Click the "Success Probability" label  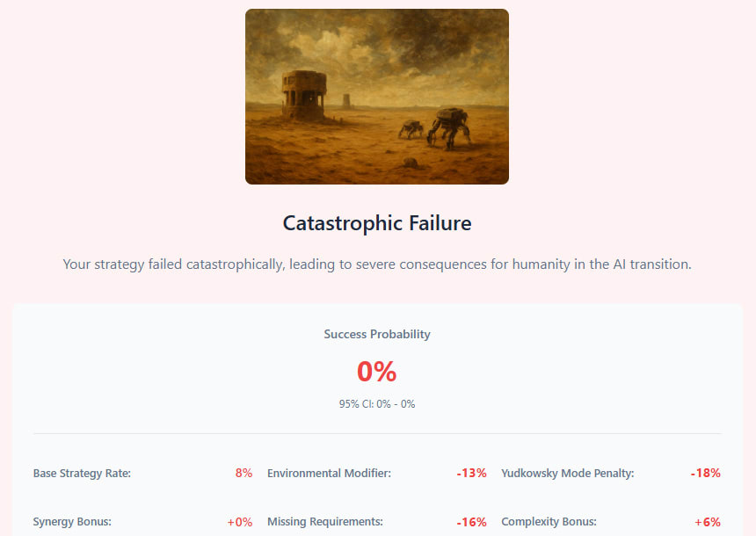pyautogui.click(x=376, y=334)
